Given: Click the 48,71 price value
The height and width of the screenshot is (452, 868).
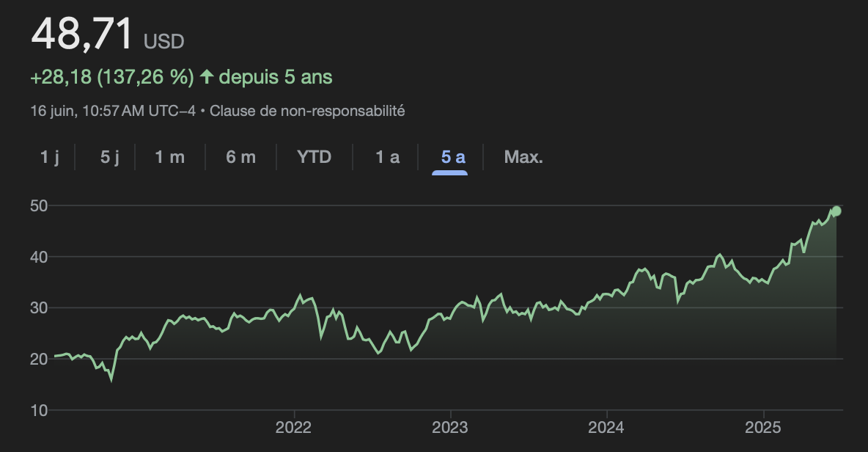Looking at the screenshot, I should pyautogui.click(x=82, y=33).
